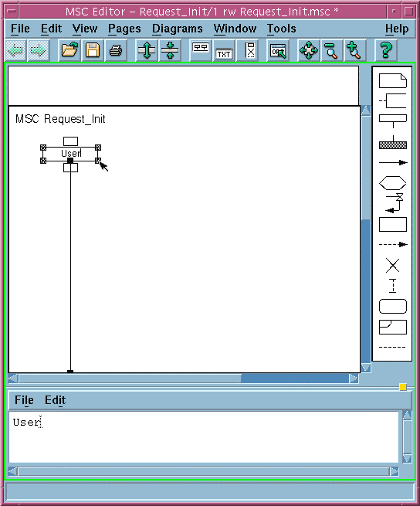Click the four-arrow pan icon
Viewport: 420px width, 506px height.
click(309, 50)
